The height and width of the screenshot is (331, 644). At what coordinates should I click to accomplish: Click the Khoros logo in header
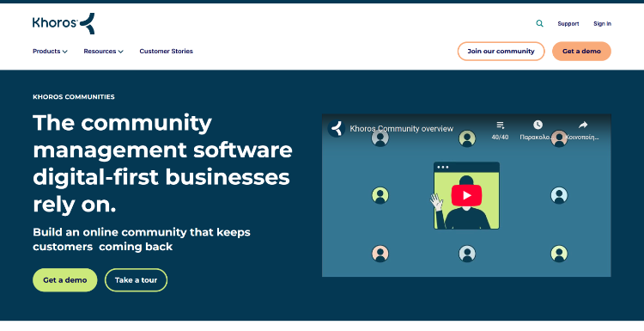64,23
